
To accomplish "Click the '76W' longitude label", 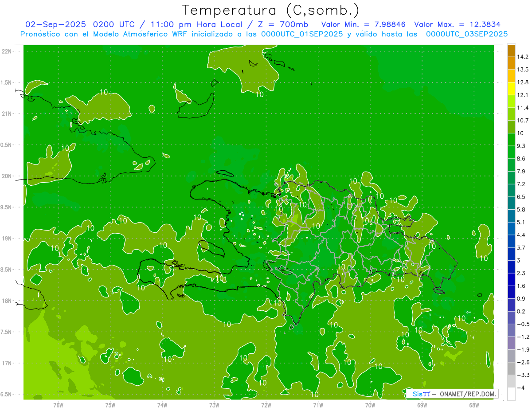I will point(58,405).
